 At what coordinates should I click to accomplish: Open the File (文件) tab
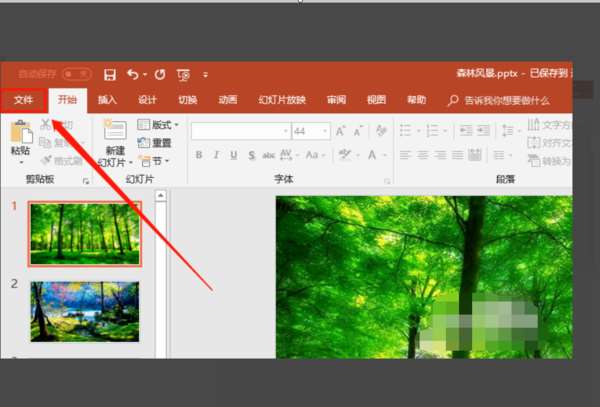(24, 100)
